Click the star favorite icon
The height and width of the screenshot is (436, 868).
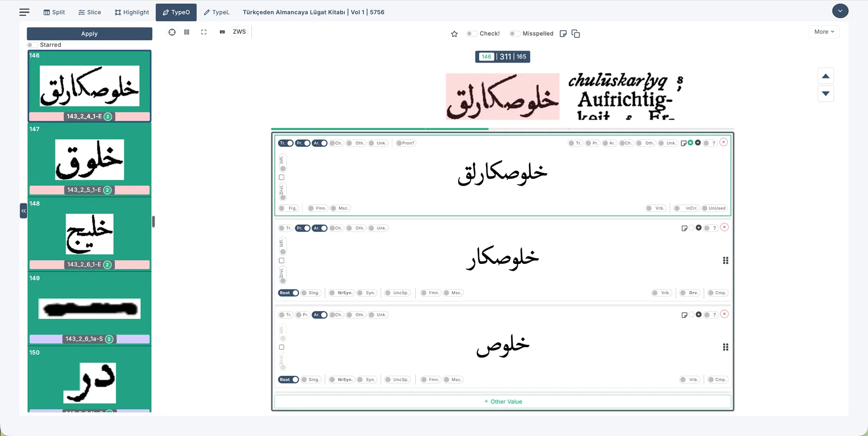pyautogui.click(x=454, y=34)
